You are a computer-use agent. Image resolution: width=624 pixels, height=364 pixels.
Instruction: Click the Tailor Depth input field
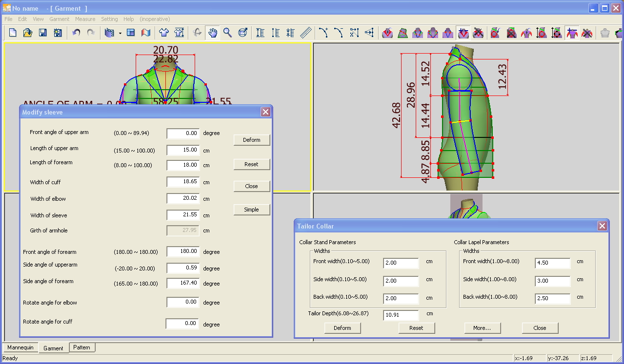click(401, 315)
